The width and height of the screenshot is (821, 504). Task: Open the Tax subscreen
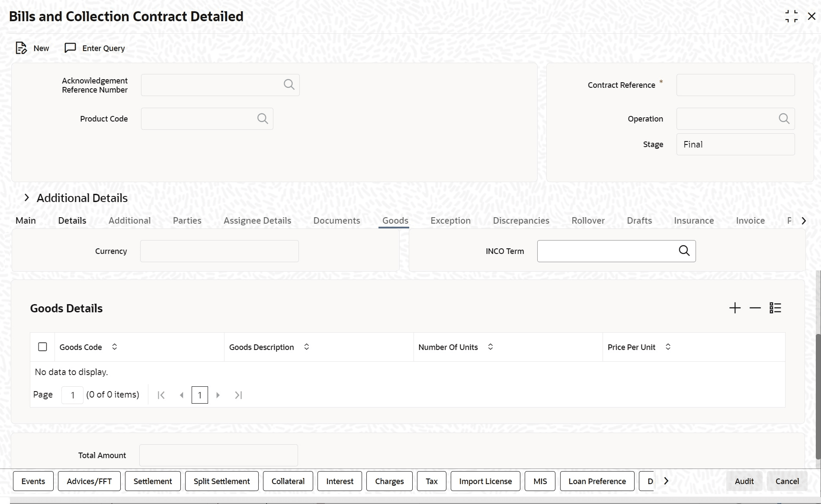(432, 481)
